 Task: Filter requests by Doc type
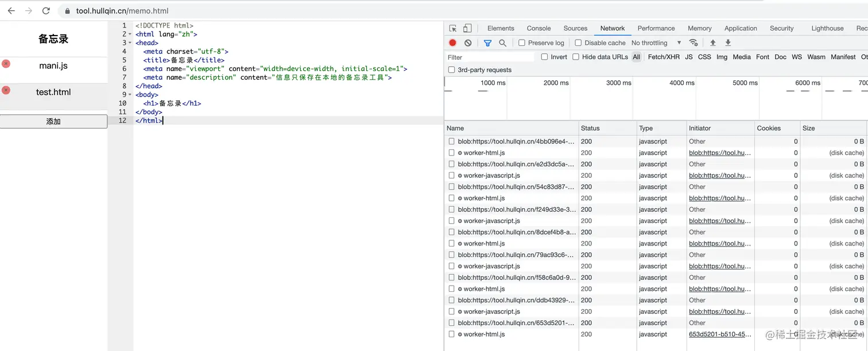click(x=780, y=57)
